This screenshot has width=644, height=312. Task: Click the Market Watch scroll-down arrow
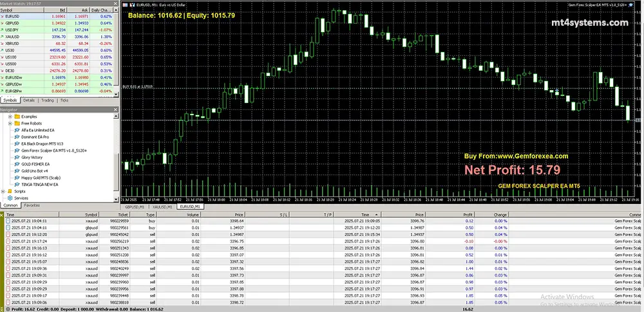(x=116, y=95)
